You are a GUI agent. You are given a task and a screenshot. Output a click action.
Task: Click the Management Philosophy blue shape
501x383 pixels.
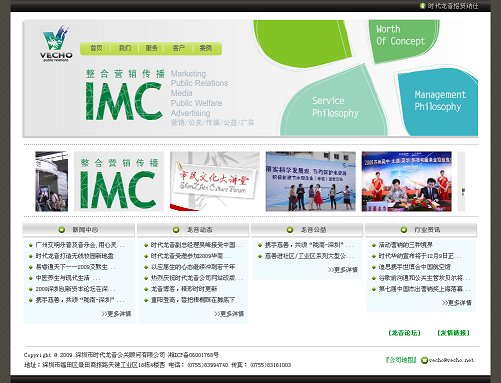437,102
